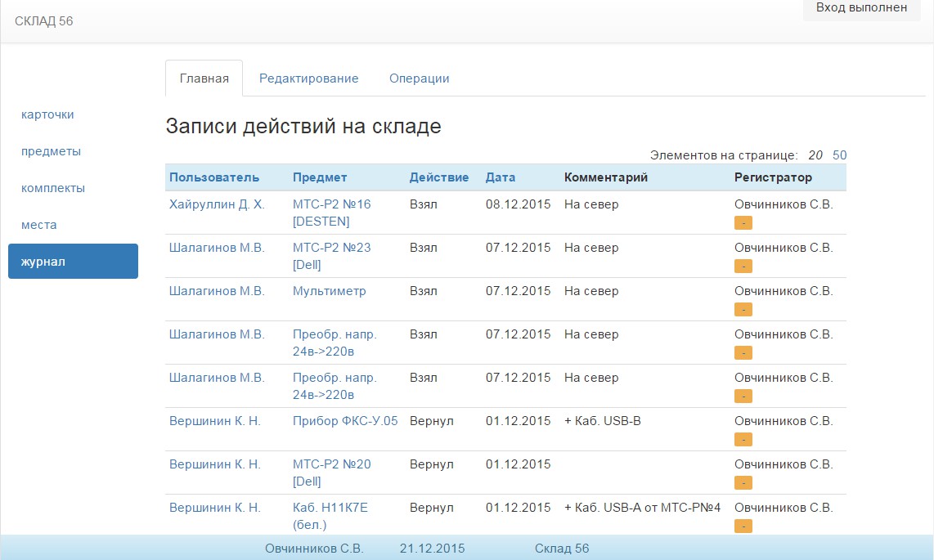Open Шалагинов М.В. in the Мультиметр row

click(217, 291)
